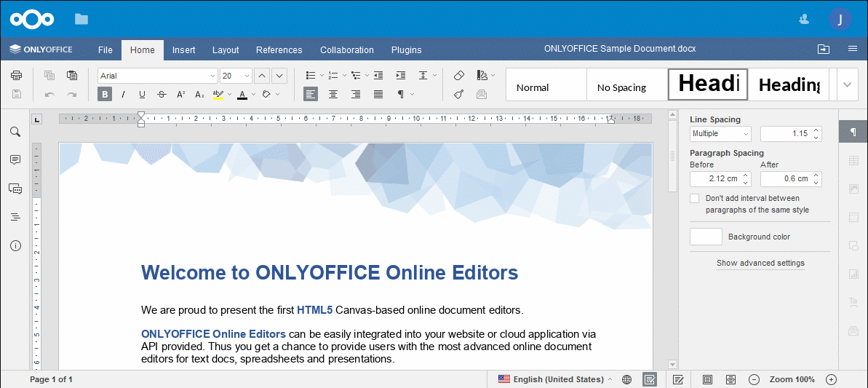Click the Background color swatch

coord(706,237)
